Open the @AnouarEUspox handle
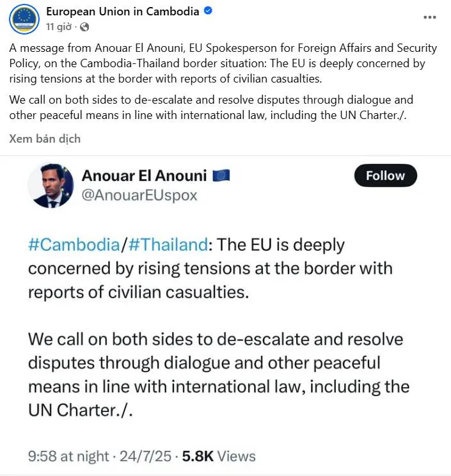Viewport: 451px width, 476px height. tap(139, 195)
